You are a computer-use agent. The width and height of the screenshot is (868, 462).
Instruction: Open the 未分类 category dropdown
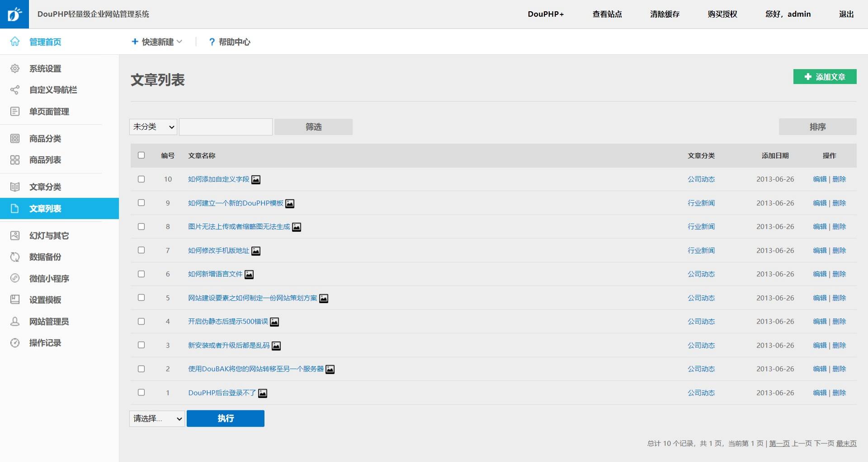(x=153, y=127)
